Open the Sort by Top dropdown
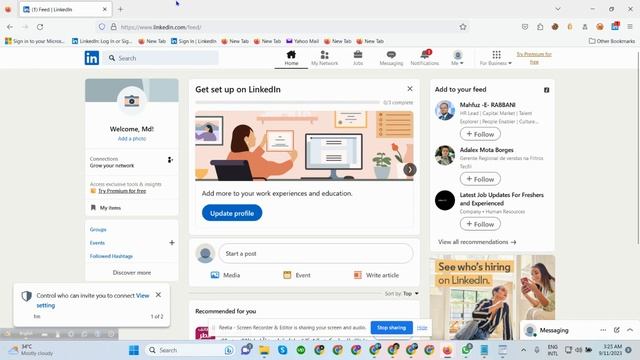 (x=402, y=293)
